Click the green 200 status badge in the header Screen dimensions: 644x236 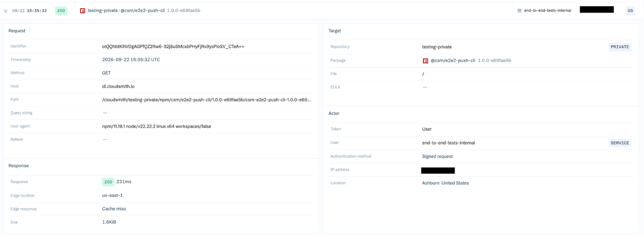61,11
